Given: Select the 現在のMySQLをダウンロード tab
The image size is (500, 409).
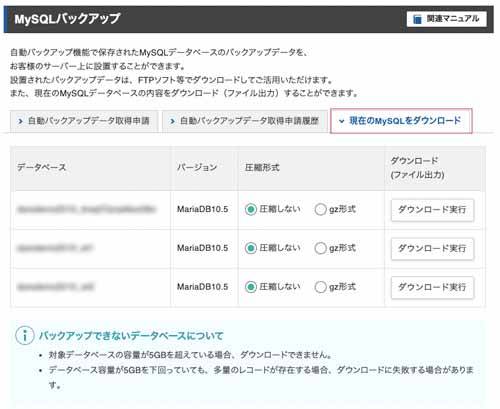Looking at the screenshot, I should point(401,121).
